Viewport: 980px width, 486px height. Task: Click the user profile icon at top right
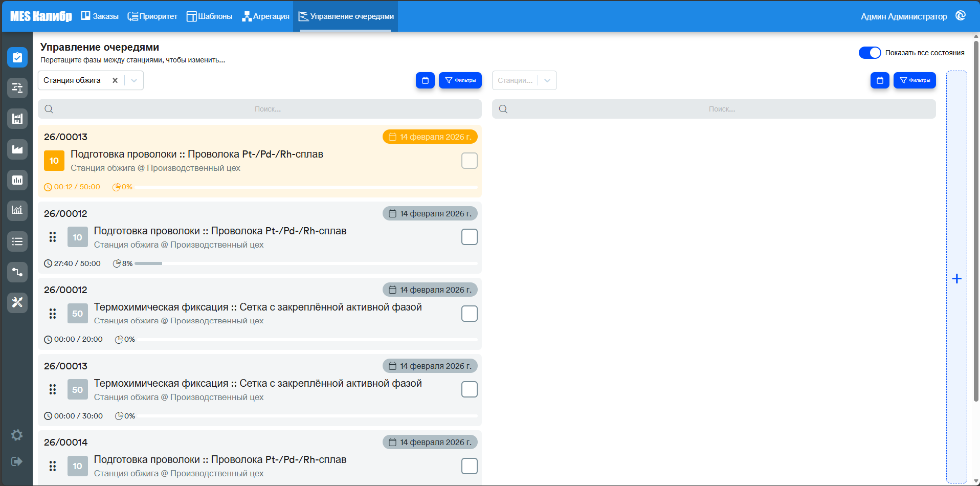961,16
